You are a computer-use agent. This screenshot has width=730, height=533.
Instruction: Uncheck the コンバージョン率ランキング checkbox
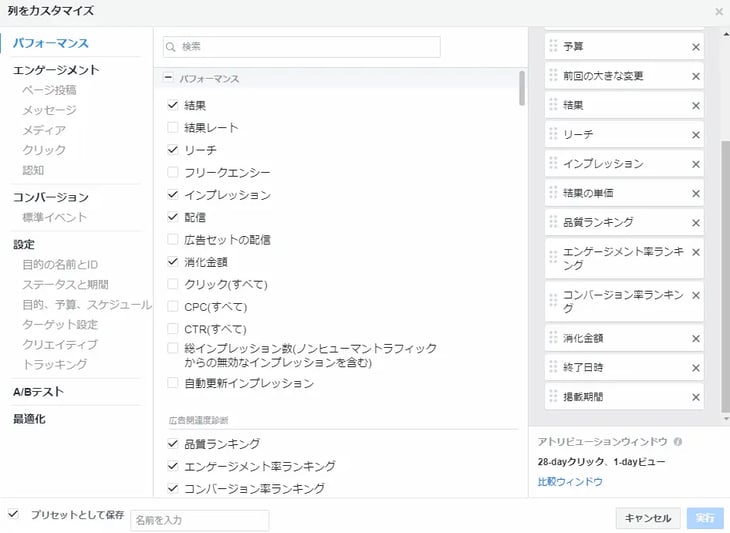[x=173, y=488]
